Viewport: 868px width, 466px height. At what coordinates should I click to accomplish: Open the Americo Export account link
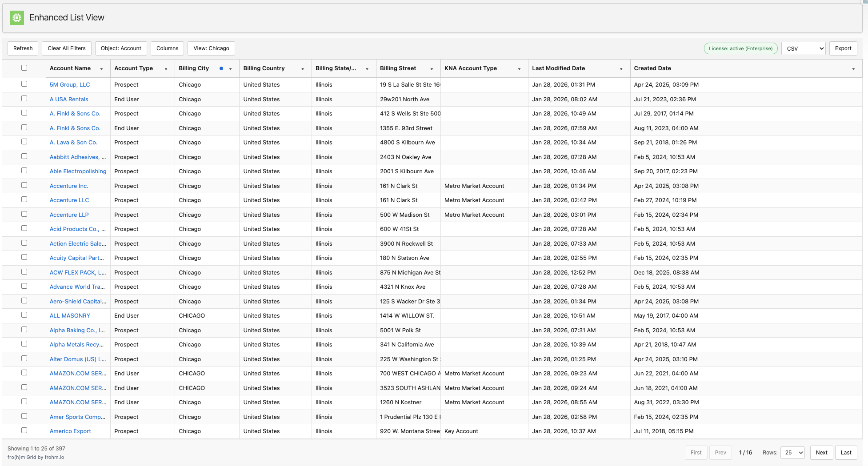point(70,431)
